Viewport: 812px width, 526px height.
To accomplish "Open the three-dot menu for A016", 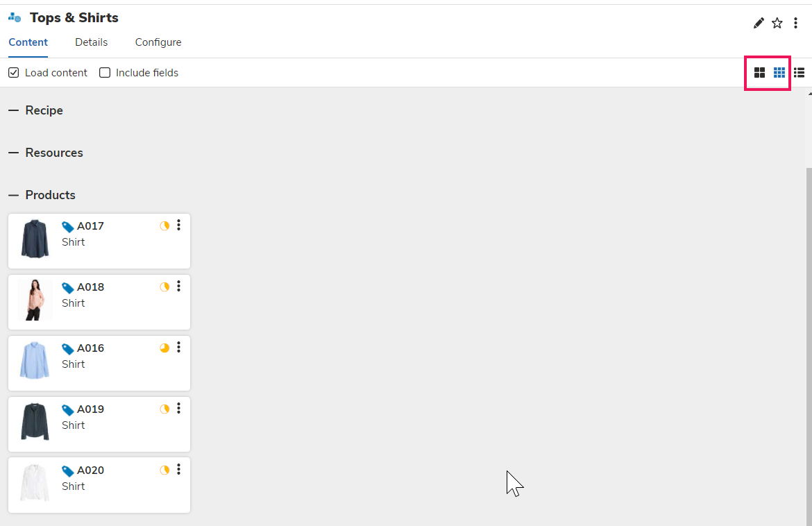I will pos(178,347).
